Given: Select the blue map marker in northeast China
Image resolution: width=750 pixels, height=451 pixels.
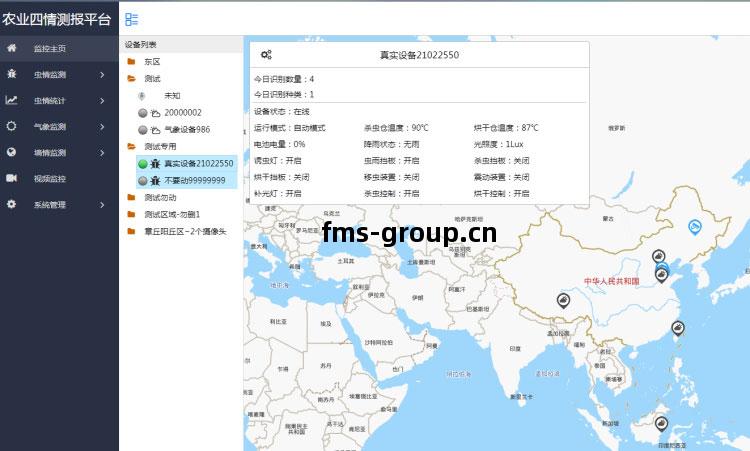Looking at the screenshot, I should pyautogui.click(x=695, y=227).
